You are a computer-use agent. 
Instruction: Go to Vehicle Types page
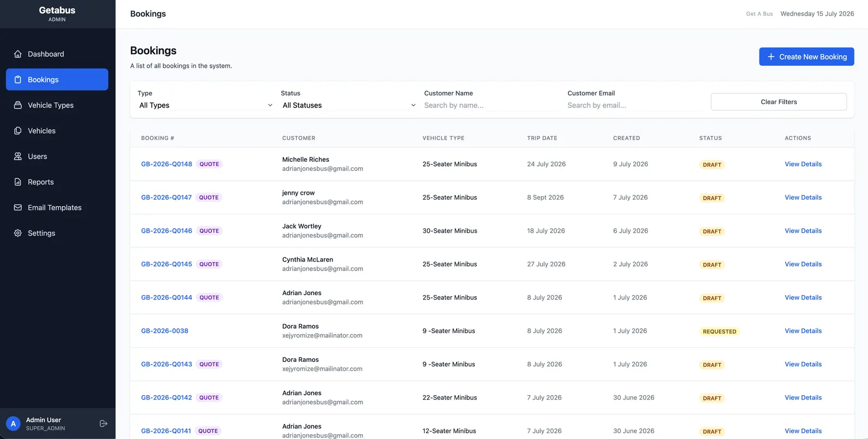click(57, 105)
